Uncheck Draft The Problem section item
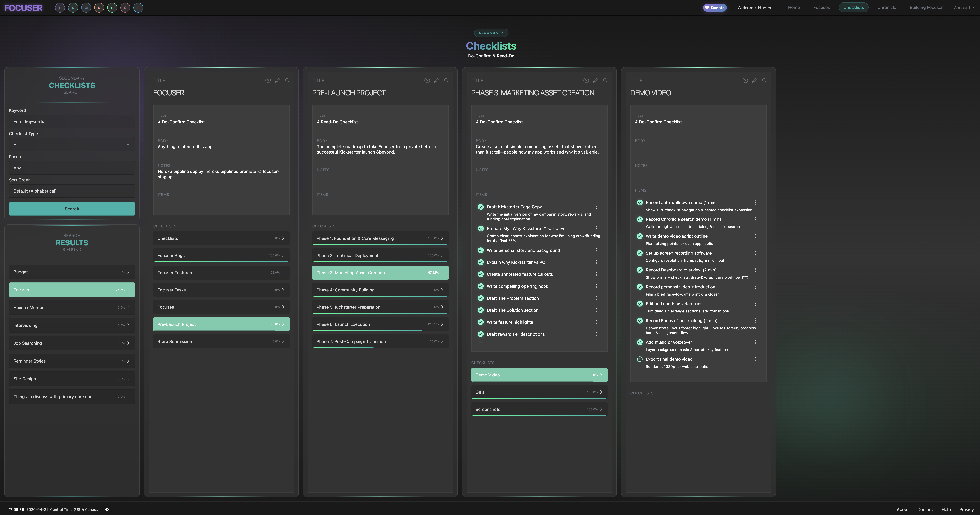980x515 pixels. tap(481, 298)
